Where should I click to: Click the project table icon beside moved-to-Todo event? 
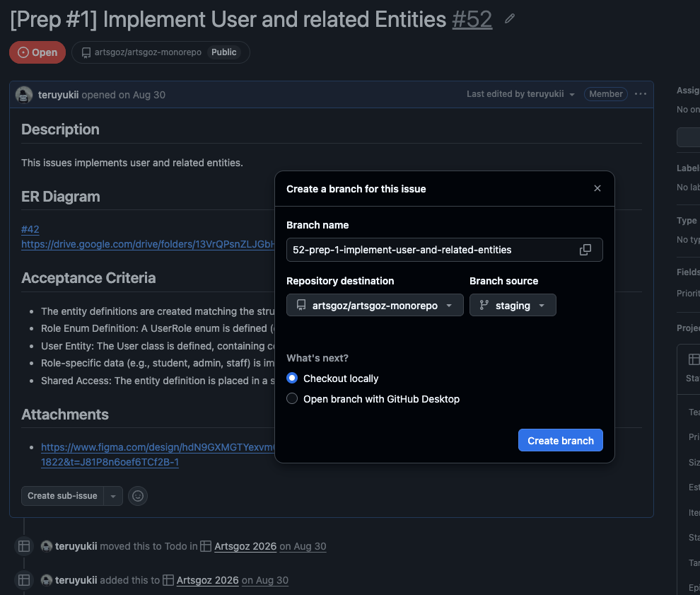point(24,546)
